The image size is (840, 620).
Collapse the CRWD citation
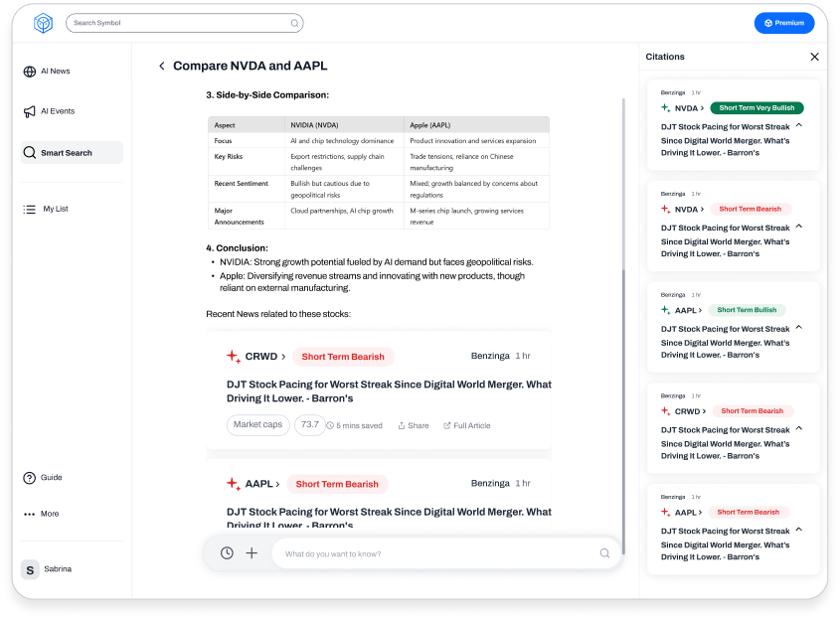[x=799, y=428]
